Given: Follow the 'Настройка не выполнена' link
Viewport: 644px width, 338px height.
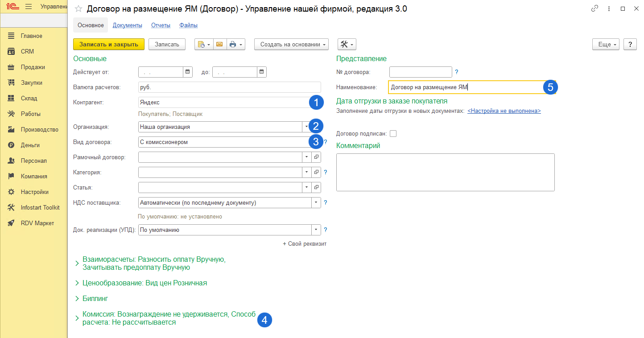Looking at the screenshot, I should click(x=504, y=111).
